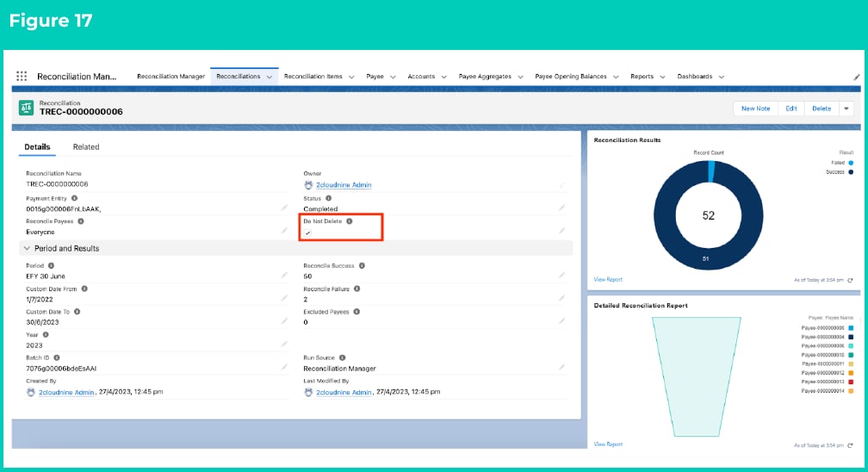
Task: Open the Dashboards tab dropdown arrow
Action: 722,77
